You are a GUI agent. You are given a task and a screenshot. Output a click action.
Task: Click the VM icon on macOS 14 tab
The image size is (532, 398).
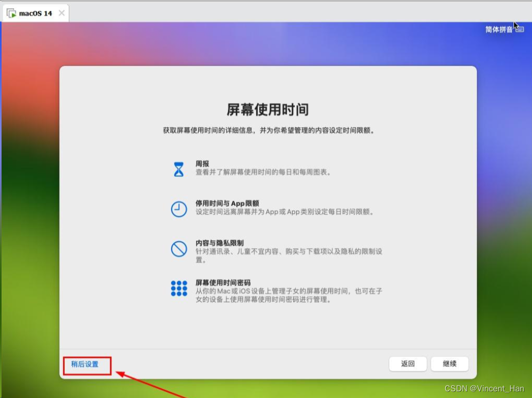click(x=11, y=13)
